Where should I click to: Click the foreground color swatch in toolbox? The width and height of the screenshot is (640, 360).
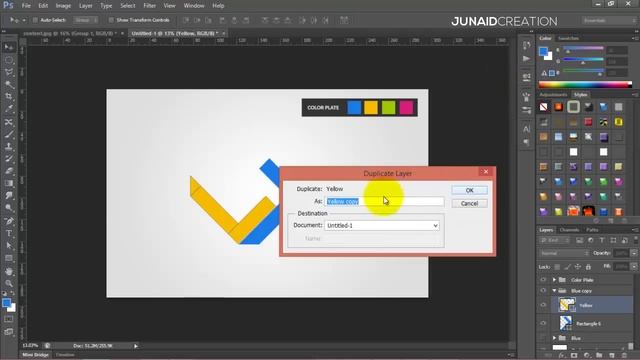(6, 303)
